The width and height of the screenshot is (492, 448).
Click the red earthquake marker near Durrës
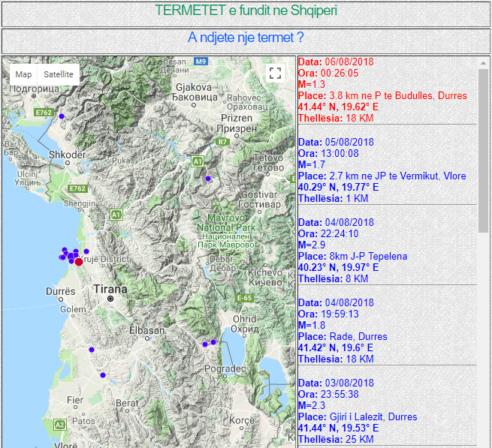79,261
